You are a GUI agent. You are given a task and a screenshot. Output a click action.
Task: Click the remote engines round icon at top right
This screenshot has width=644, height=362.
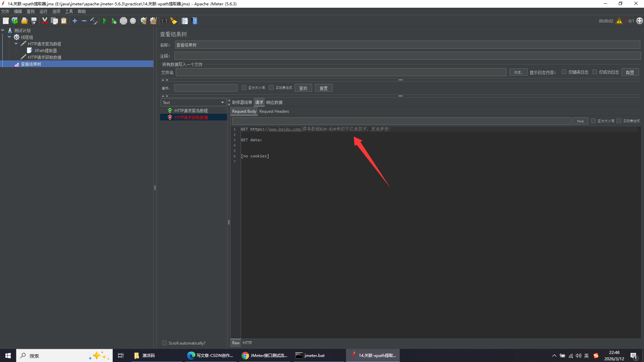click(640, 21)
